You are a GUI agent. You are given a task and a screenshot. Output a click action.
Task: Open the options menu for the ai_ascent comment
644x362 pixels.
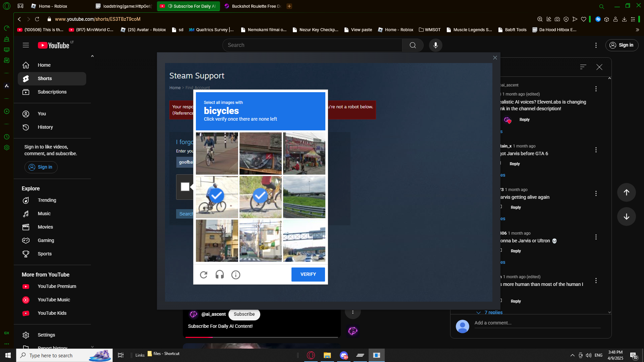(596, 89)
